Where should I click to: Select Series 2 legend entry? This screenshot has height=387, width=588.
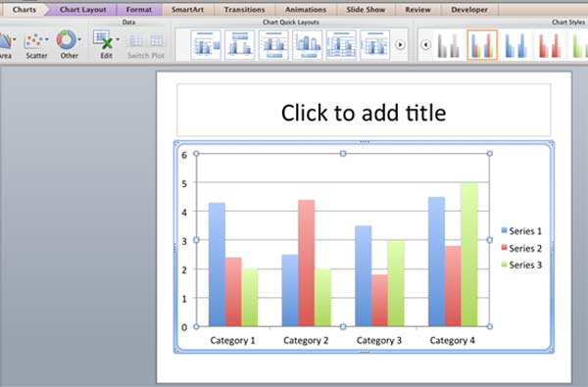[521, 248]
